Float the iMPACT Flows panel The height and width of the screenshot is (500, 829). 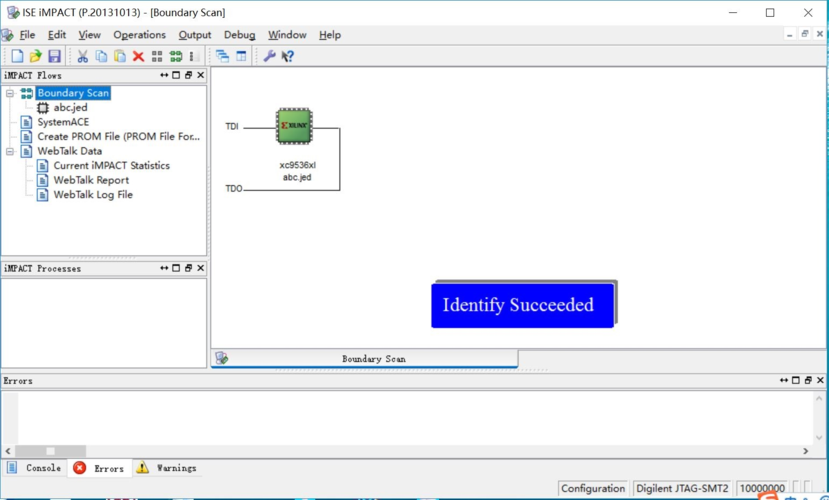pos(188,75)
